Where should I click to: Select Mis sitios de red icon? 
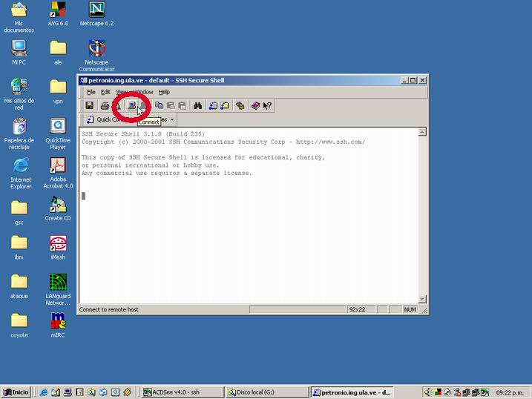(x=19, y=95)
